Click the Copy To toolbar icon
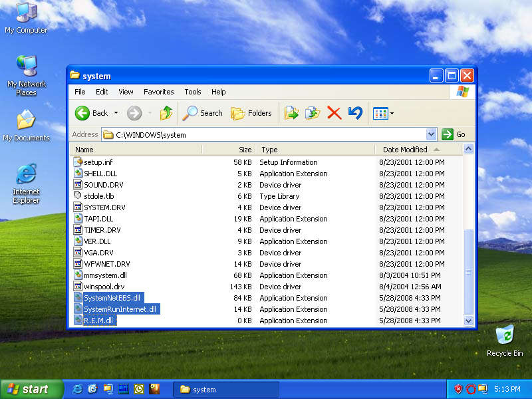Image resolution: width=532 pixels, height=399 pixels. (313, 113)
